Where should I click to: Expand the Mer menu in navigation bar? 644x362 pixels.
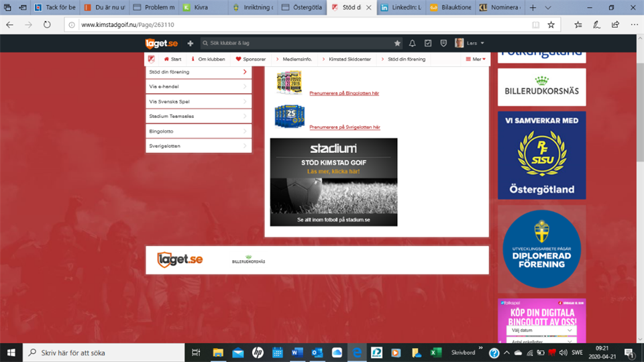coord(476,59)
